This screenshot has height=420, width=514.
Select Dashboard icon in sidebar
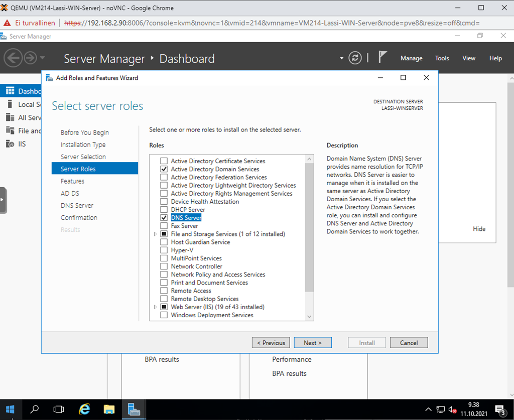pos(10,91)
